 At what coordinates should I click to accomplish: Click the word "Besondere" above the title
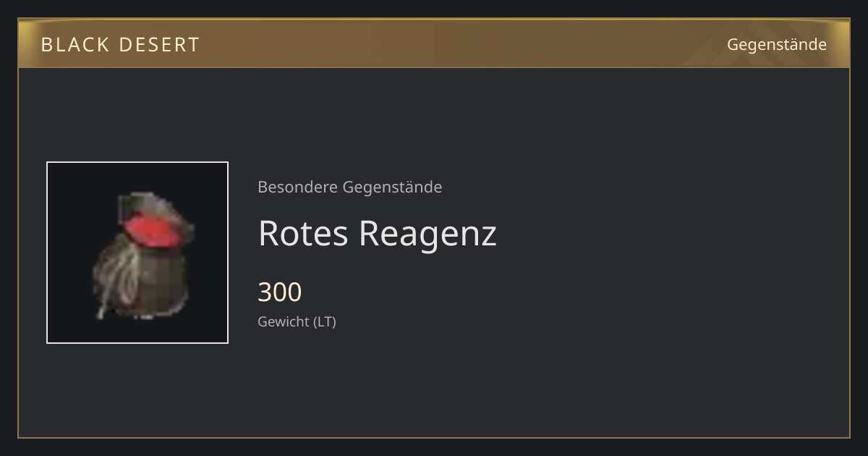pyautogui.click(x=297, y=187)
